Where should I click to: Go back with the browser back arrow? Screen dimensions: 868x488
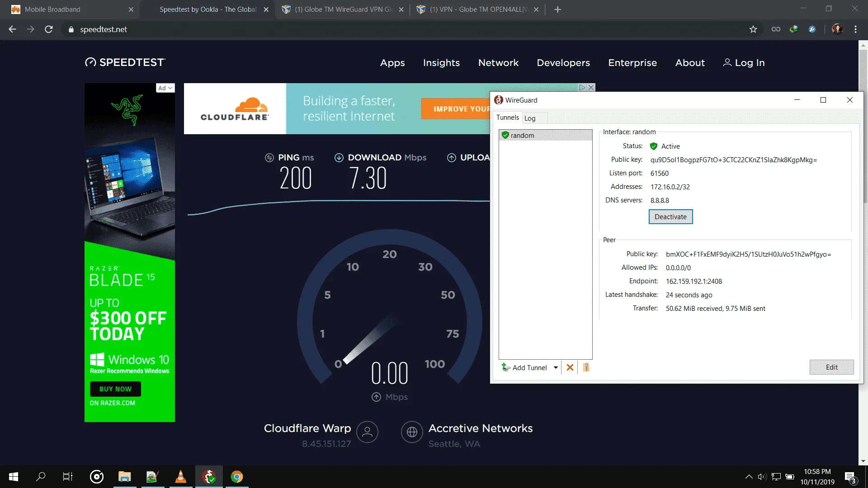tap(12, 29)
